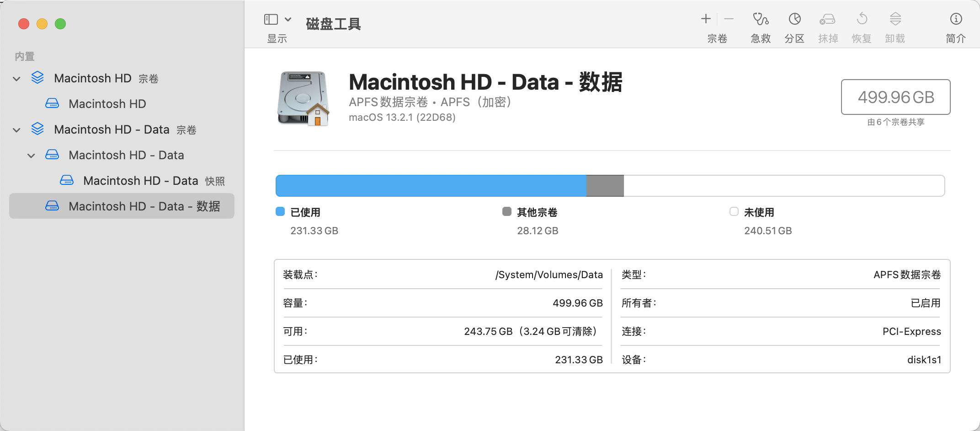Open the 显示 view options dropdown arrow
980x431 pixels.
coord(288,19)
